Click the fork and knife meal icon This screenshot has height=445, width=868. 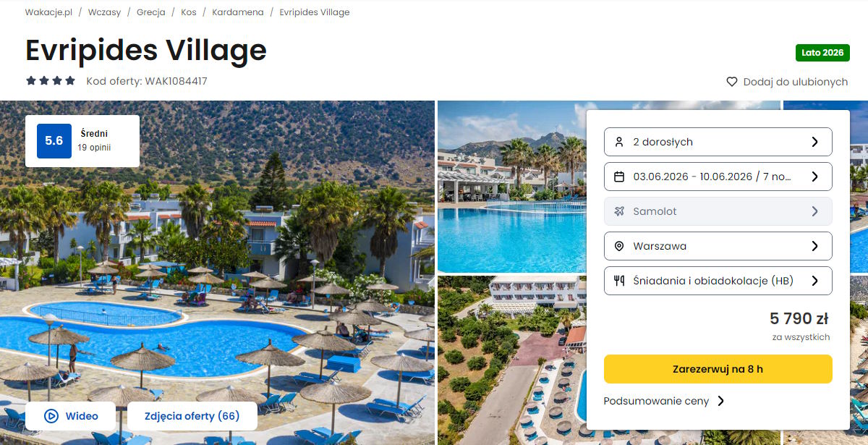619,281
